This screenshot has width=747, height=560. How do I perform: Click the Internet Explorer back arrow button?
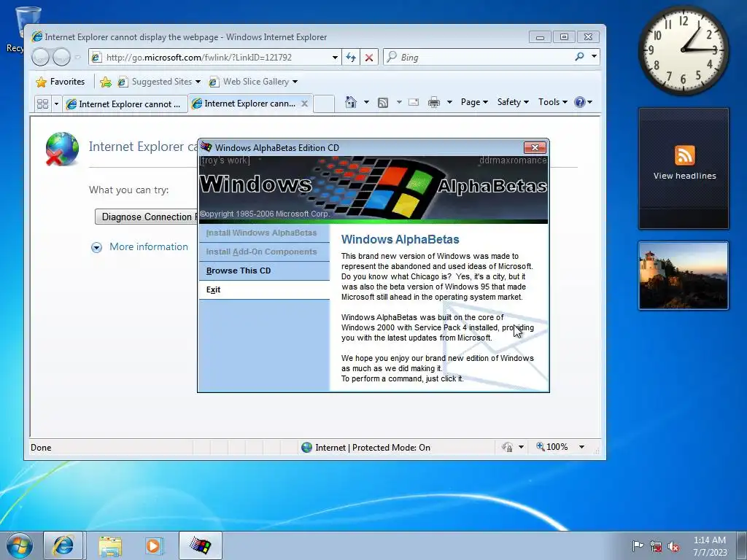point(41,57)
